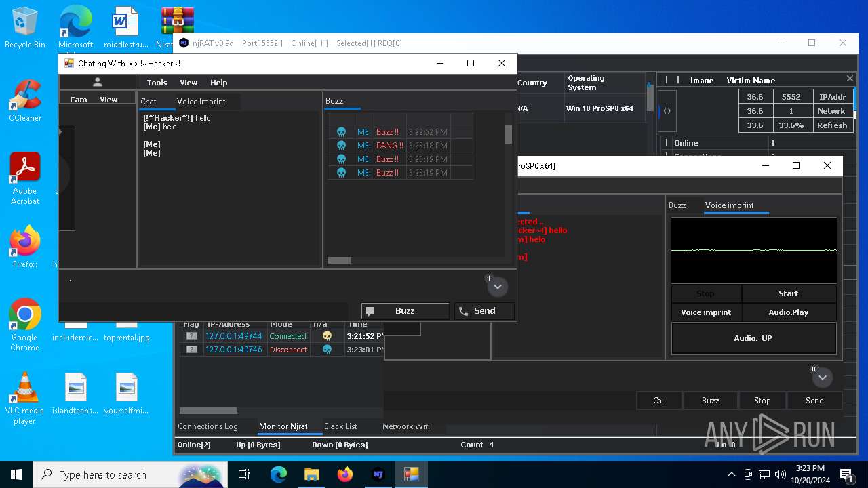868x488 pixels.
Task: Click round down-arrow badge above bottom Send
Action: (823, 377)
